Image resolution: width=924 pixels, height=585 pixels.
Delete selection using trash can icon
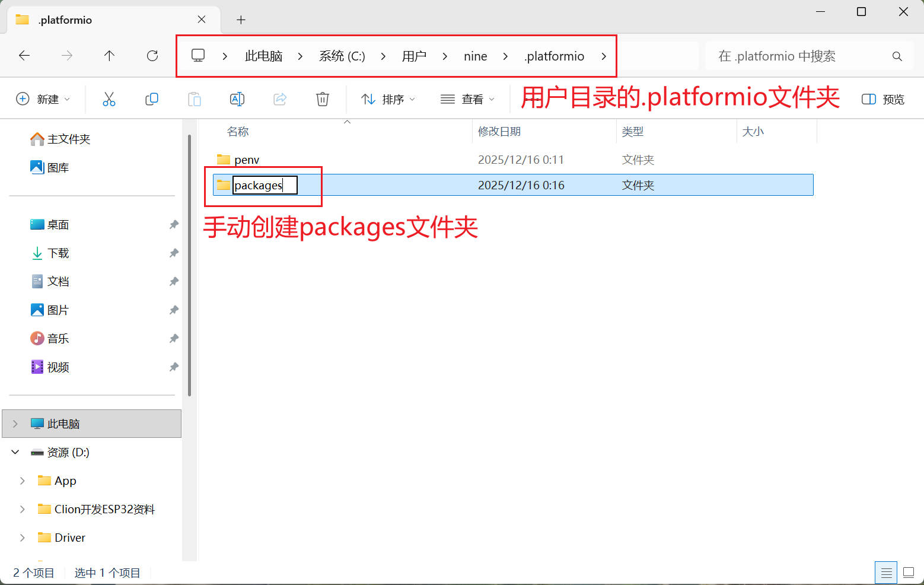(323, 99)
